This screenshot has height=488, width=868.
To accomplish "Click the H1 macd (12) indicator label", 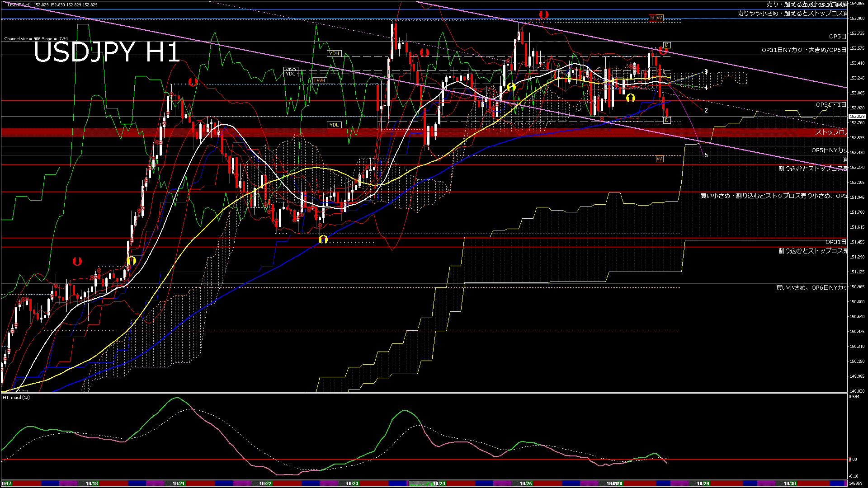I will coord(16,398).
